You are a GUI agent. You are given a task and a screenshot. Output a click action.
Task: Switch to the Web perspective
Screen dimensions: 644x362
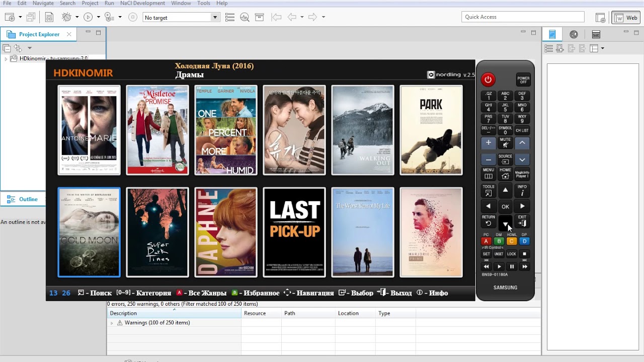(626, 18)
